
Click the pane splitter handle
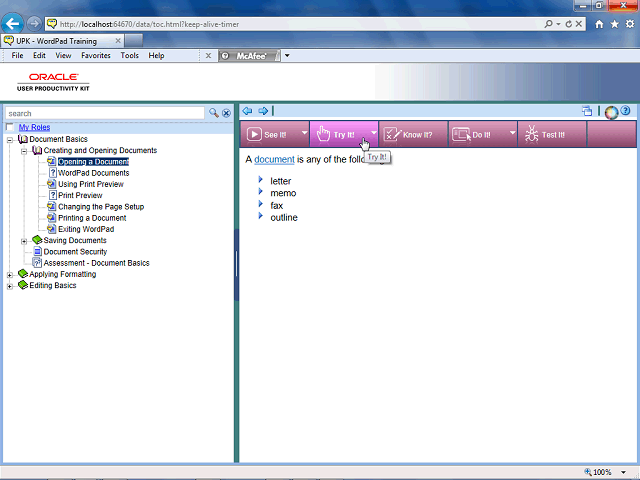click(236, 264)
